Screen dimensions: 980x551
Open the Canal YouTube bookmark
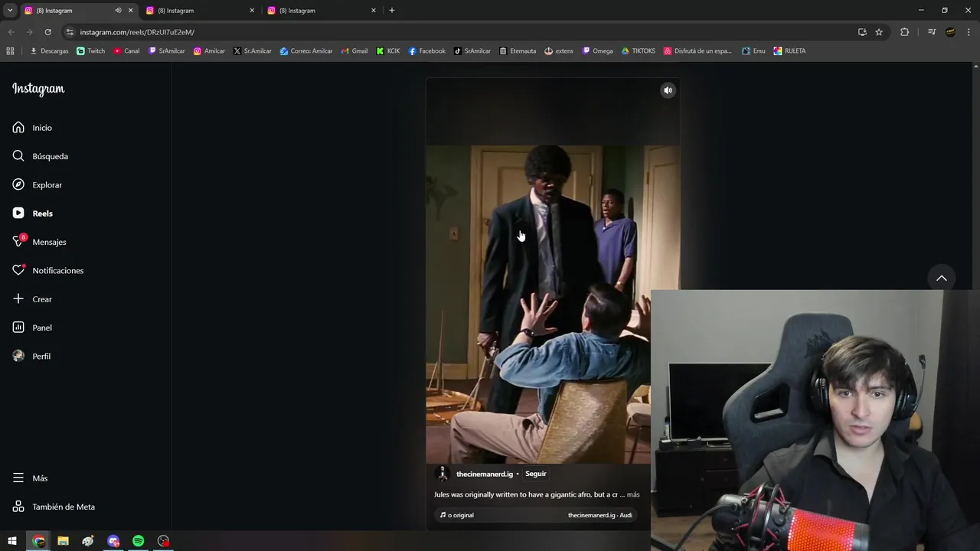click(x=126, y=51)
